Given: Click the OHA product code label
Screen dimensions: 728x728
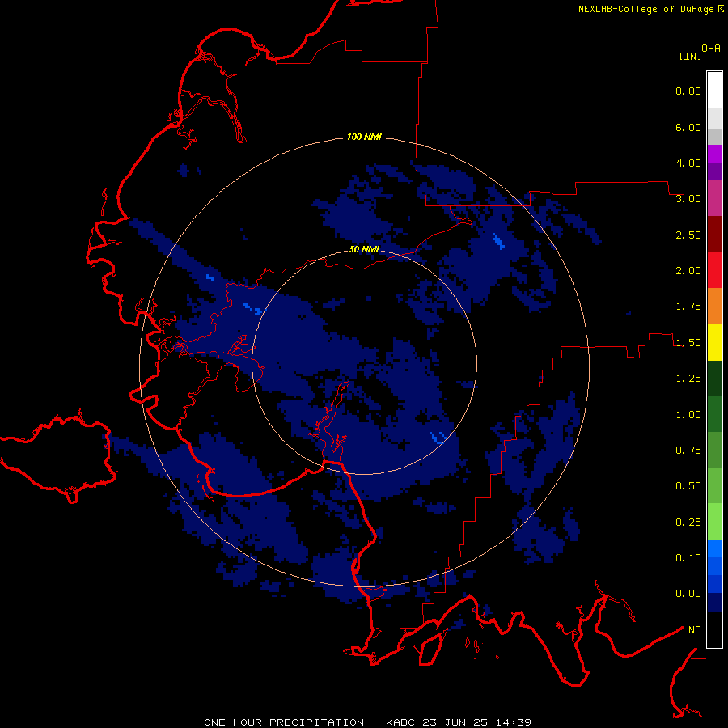Looking at the screenshot, I should (711, 48).
